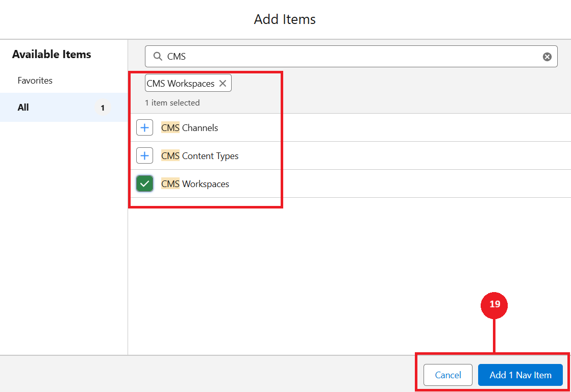Click the '1 item selected' text
Viewport: 571px width, 392px height.
172,103
